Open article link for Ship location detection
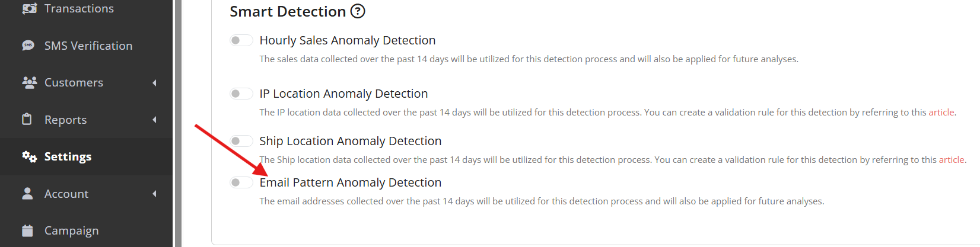The width and height of the screenshot is (980, 247). pos(951,160)
